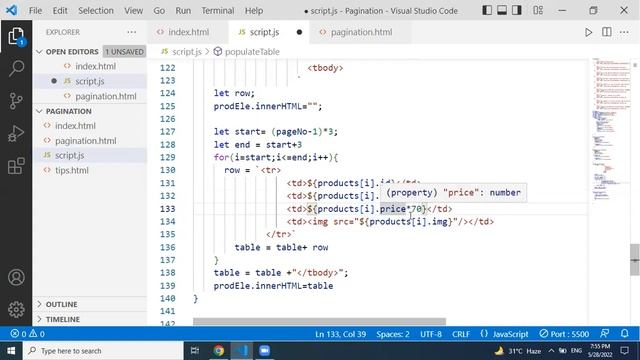The width and height of the screenshot is (640, 360).
Task: Open the Edit menu
Action: point(60,11)
